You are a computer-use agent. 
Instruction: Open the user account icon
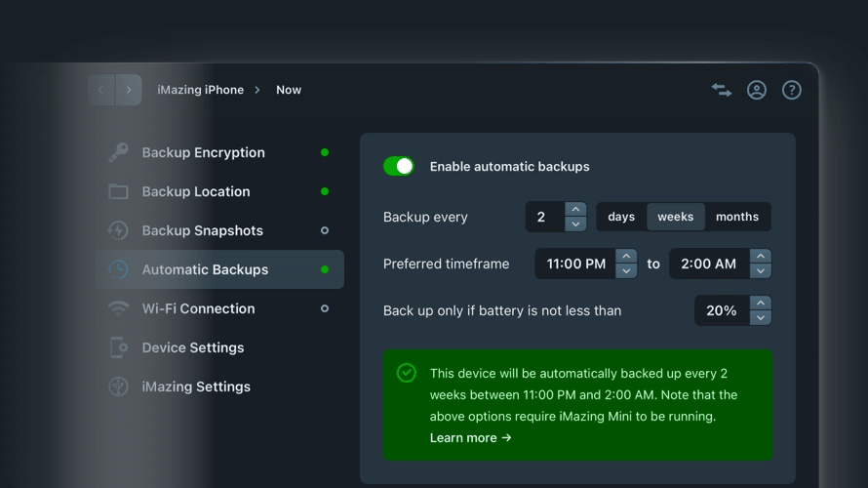[x=757, y=90]
